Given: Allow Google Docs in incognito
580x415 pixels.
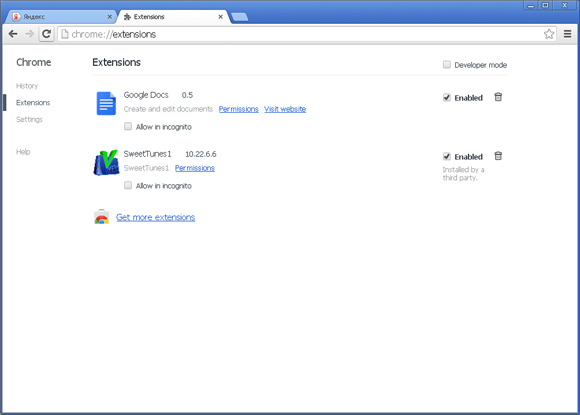Looking at the screenshot, I should pyautogui.click(x=128, y=126).
